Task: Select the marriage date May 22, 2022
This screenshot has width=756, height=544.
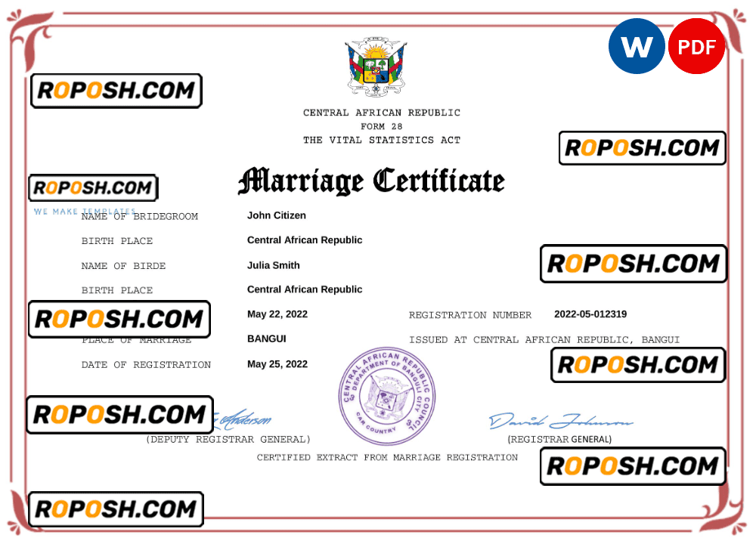Action: (x=277, y=314)
